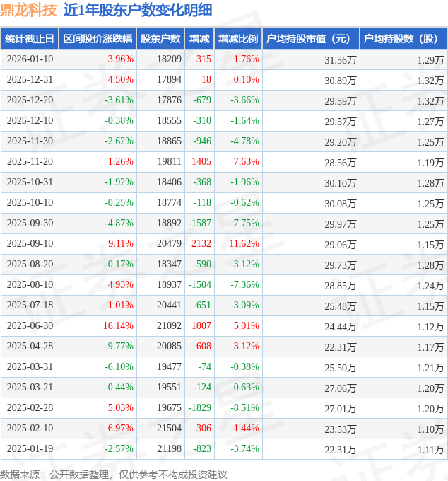Screen dimensions: 448x481
Task: Click the 户均持股数（股） column header
Action: (403, 39)
